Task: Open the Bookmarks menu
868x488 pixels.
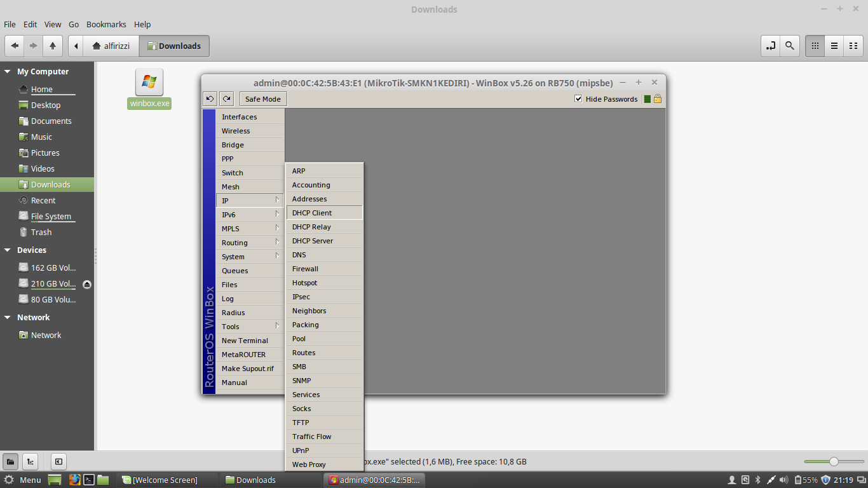Action: click(106, 24)
